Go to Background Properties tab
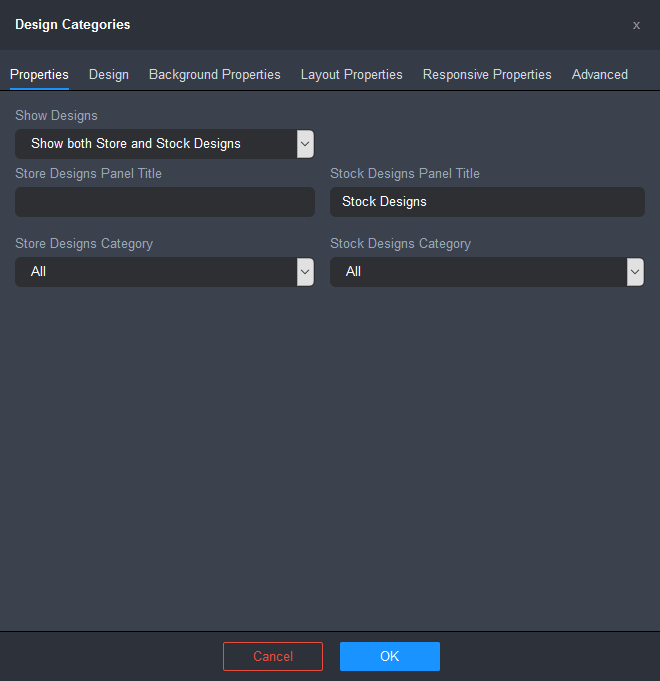660x681 pixels. 215,75
